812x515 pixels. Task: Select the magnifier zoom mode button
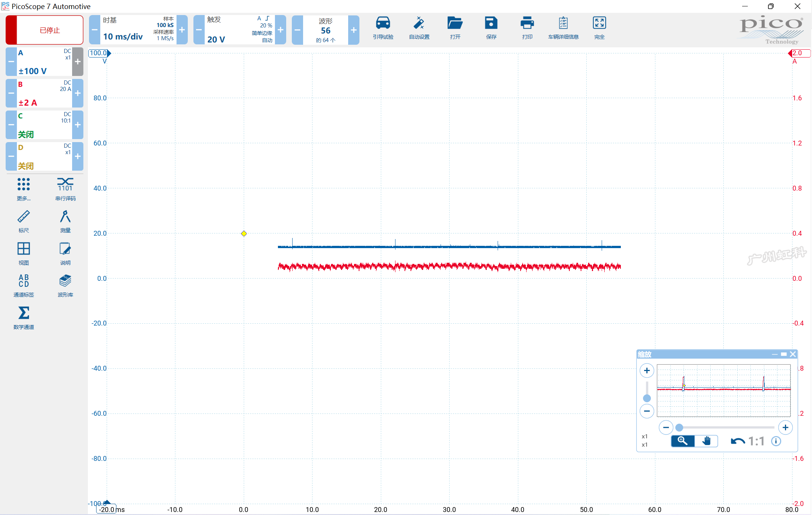pyautogui.click(x=682, y=441)
